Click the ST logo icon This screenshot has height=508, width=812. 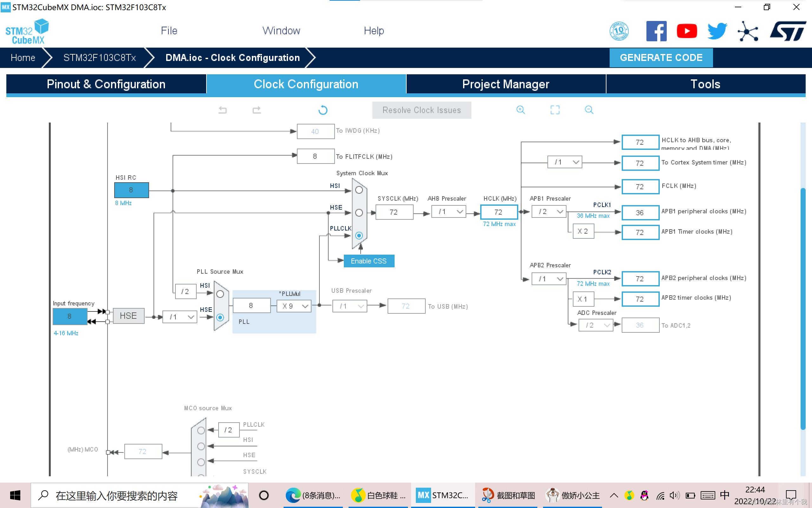(788, 31)
